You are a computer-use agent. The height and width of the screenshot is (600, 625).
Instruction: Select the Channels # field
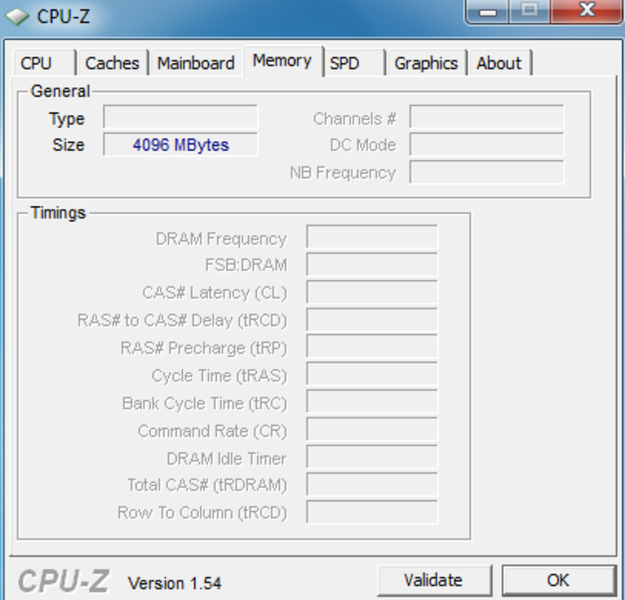487,116
